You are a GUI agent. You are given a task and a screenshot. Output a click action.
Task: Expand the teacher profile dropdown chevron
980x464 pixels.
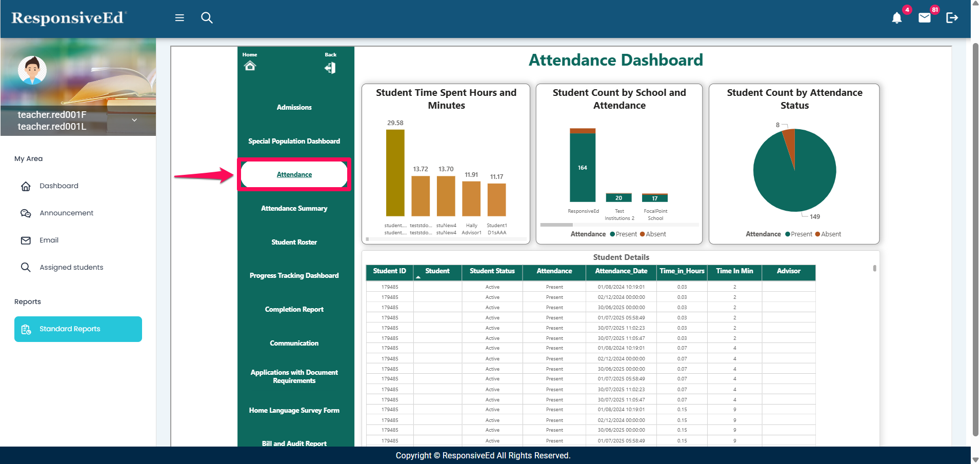pos(134,120)
